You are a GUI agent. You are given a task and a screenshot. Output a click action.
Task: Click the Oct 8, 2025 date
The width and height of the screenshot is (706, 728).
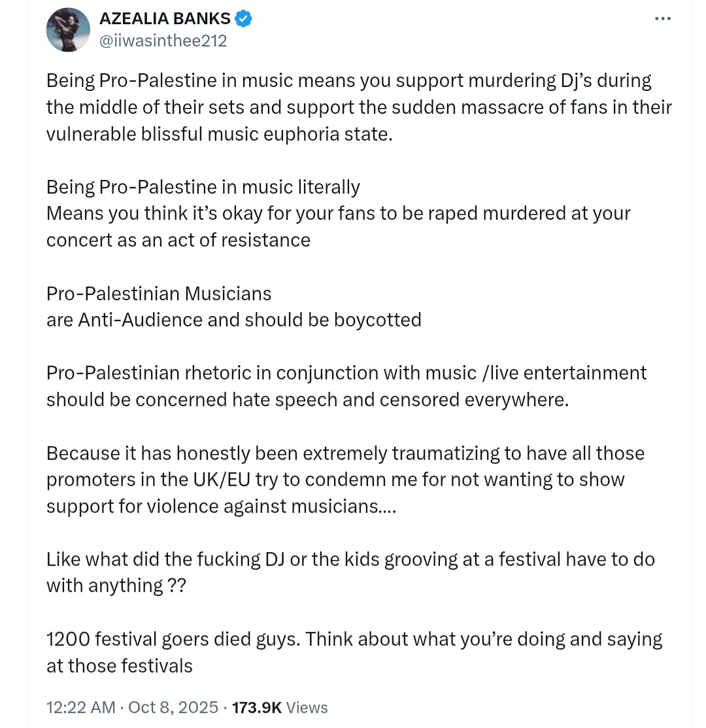click(x=173, y=707)
